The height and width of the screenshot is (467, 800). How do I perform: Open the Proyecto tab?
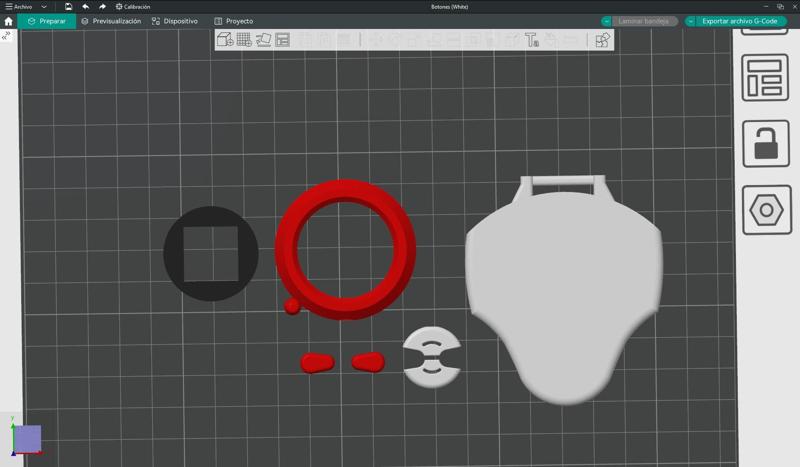(234, 21)
